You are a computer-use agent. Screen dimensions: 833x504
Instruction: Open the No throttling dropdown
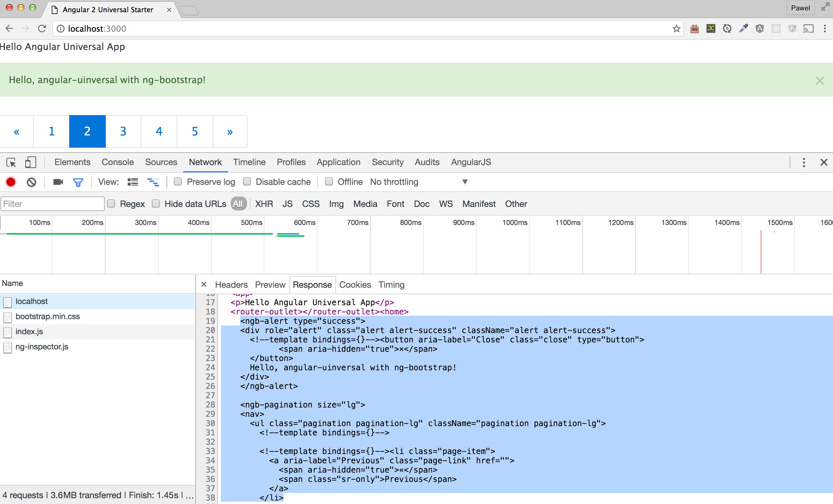419,182
